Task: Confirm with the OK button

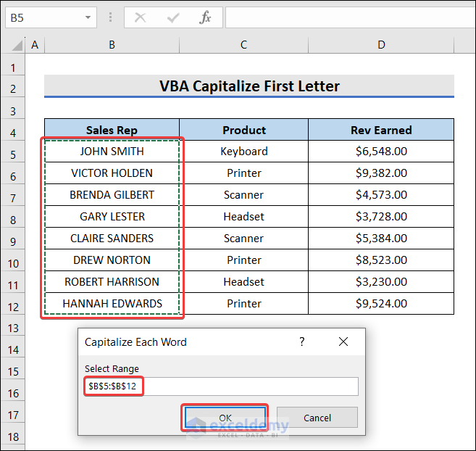Action: point(225,418)
